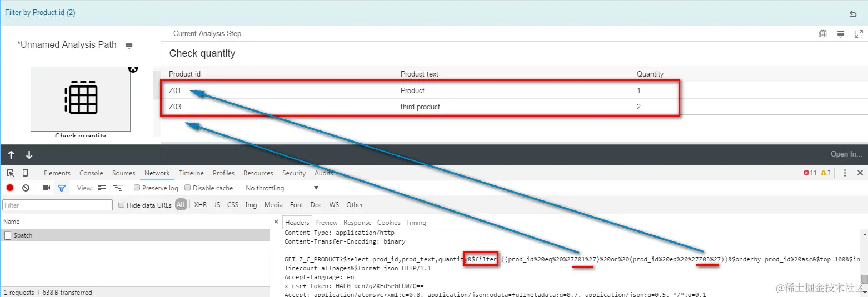This screenshot has width=868, height=297.
Task: Select the $batch request row
Action: (x=135, y=235)
